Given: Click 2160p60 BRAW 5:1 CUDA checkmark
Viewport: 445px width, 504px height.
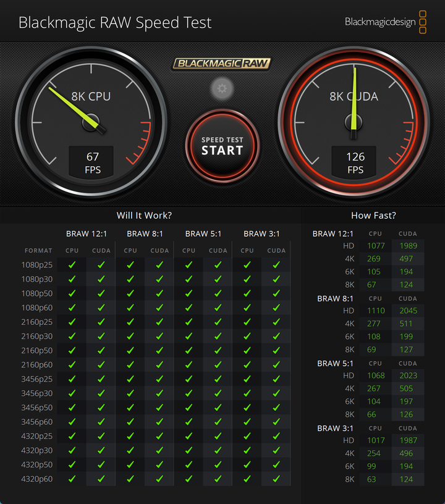Looking at the screenshot, I should [218, 365].
